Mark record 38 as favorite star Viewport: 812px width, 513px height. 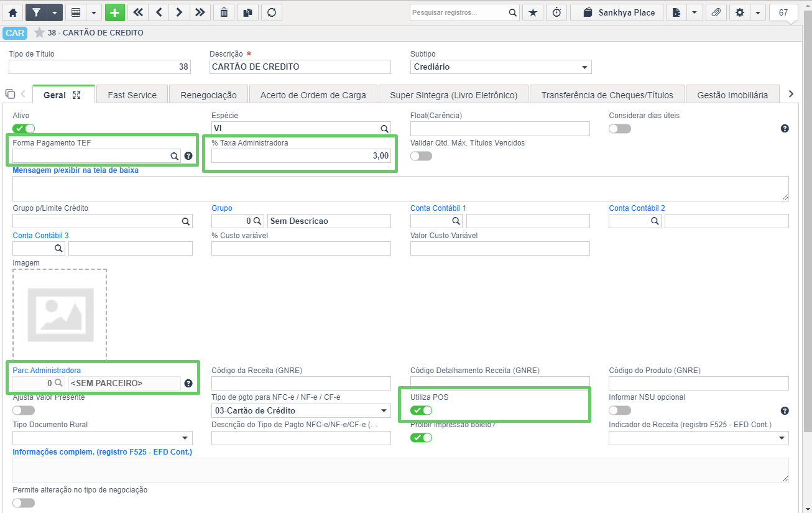tap(39, 33)
